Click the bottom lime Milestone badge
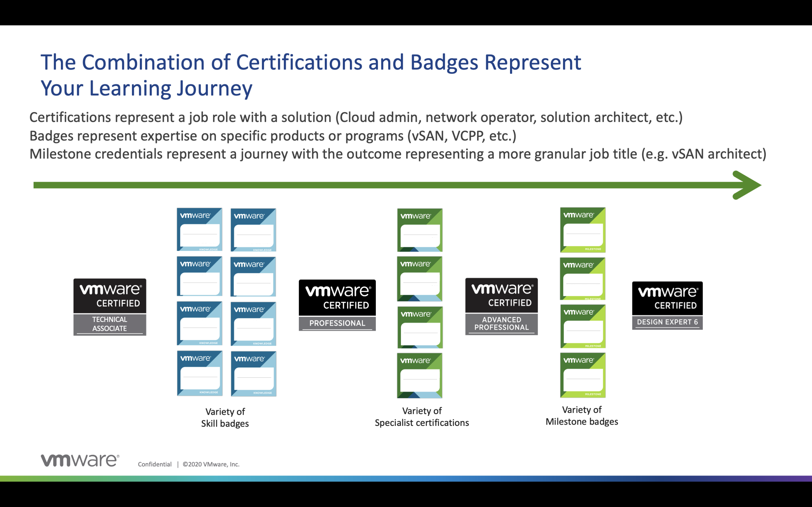 [x=582, y=375]
